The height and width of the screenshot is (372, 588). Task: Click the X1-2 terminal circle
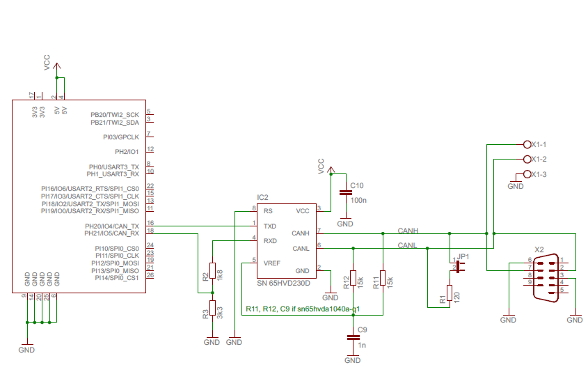tap(526, 160)
